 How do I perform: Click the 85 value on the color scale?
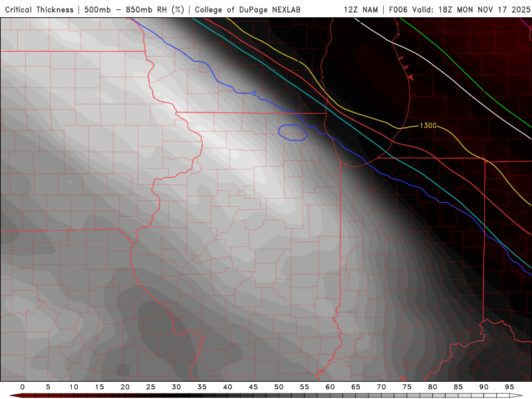click(x=458, y=387)
